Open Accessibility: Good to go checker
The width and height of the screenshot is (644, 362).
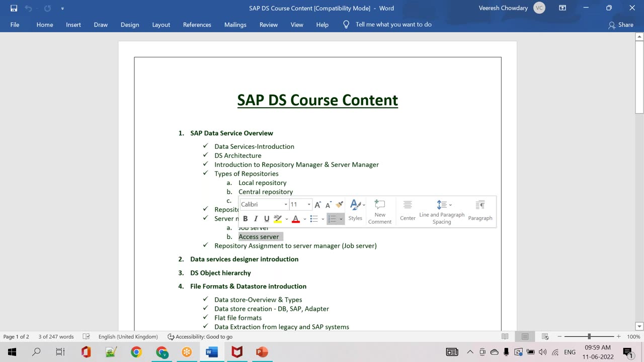point(200,337)
